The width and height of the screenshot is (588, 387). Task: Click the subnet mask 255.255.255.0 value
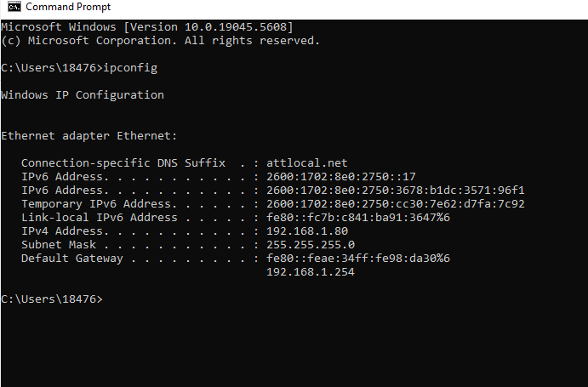pyautogui.click(x=311, y=244)
